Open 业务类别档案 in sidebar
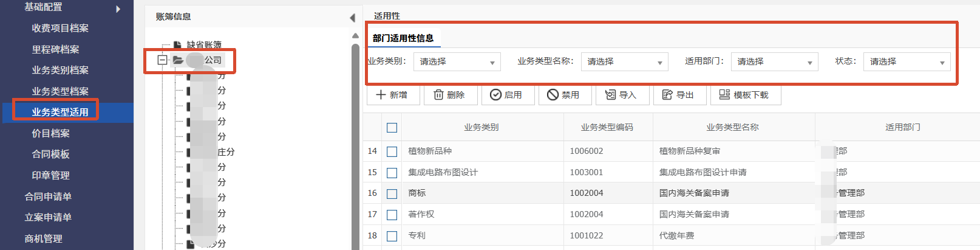 pyautogui.click(x=60, y=70)
